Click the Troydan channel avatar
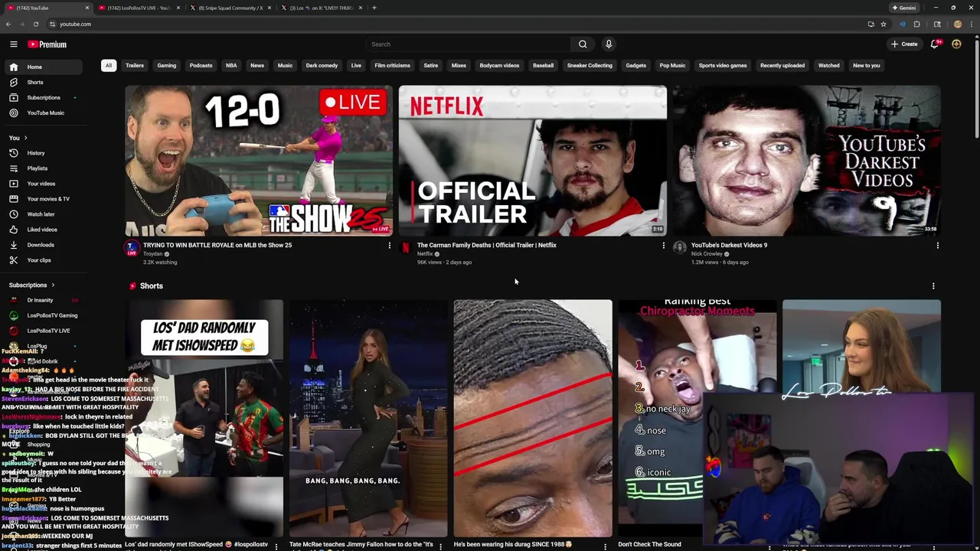Image resolution: width=980 pixels, height=551 pixels. point(132,247)
